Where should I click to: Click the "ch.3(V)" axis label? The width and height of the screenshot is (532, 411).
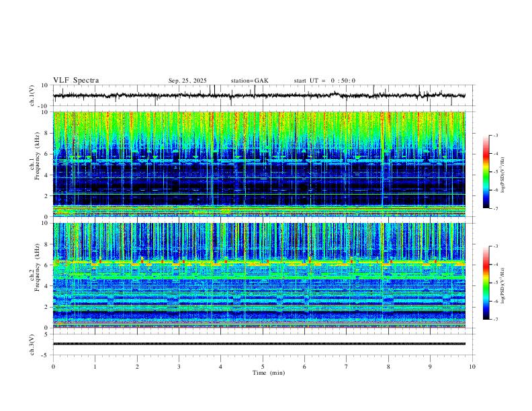point(32,345)
